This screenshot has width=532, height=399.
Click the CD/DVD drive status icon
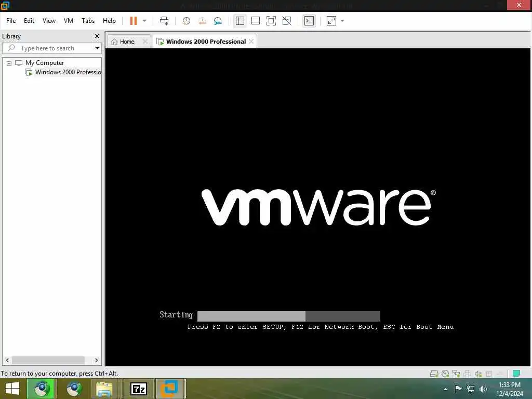(445, 374)
